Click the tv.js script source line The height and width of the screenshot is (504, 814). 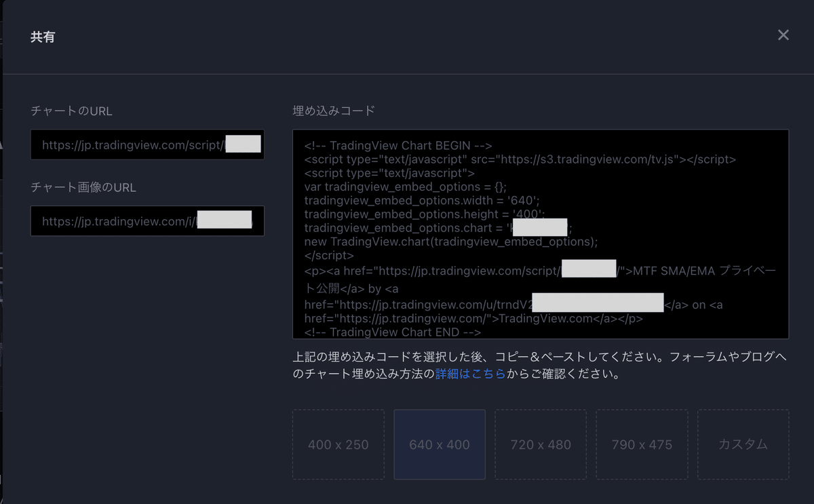pos(520,159)
